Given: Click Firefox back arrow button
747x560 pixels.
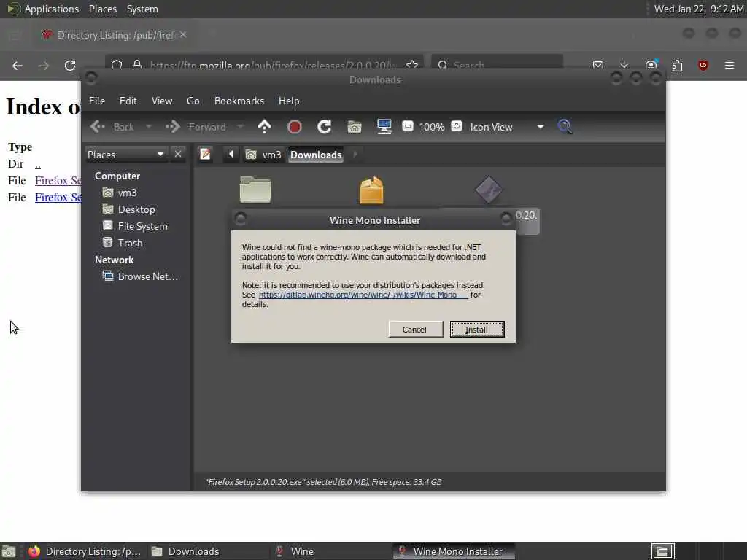Looking at the screenshot, I should click(x=18, y=66).
